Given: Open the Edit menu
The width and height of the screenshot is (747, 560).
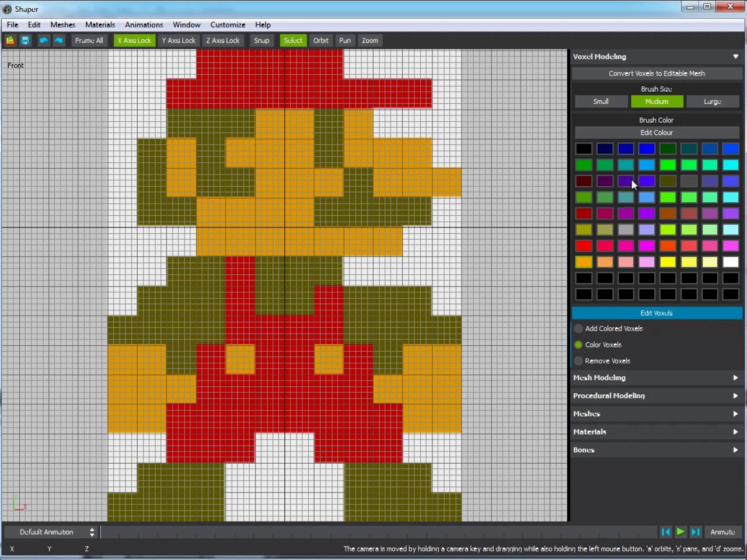Looking at the screenshot, I should point(34,24).
